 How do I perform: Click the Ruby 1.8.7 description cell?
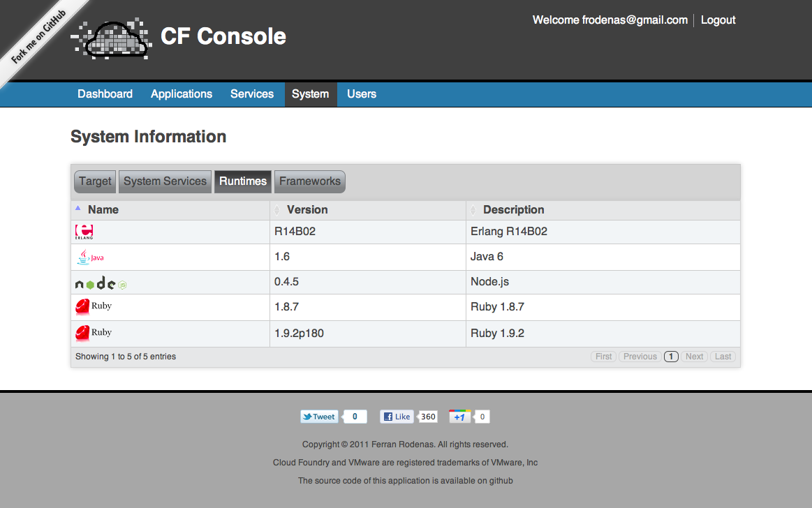[603, 307]
